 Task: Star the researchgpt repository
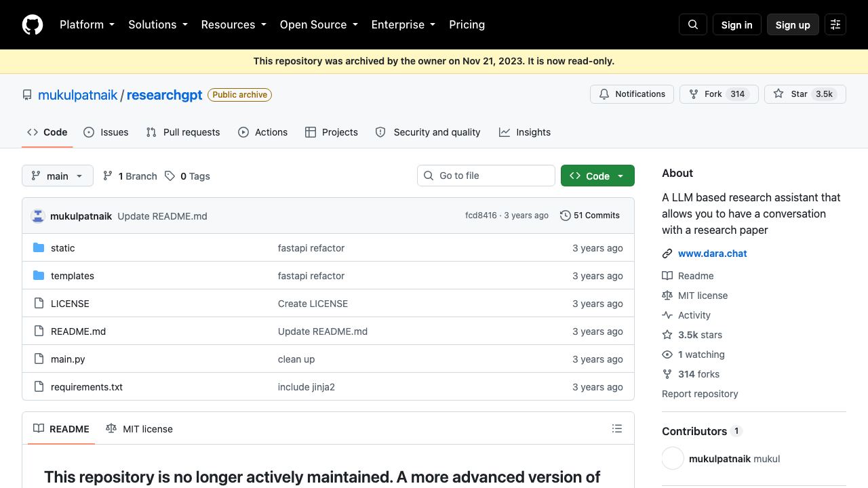[805, 94]
